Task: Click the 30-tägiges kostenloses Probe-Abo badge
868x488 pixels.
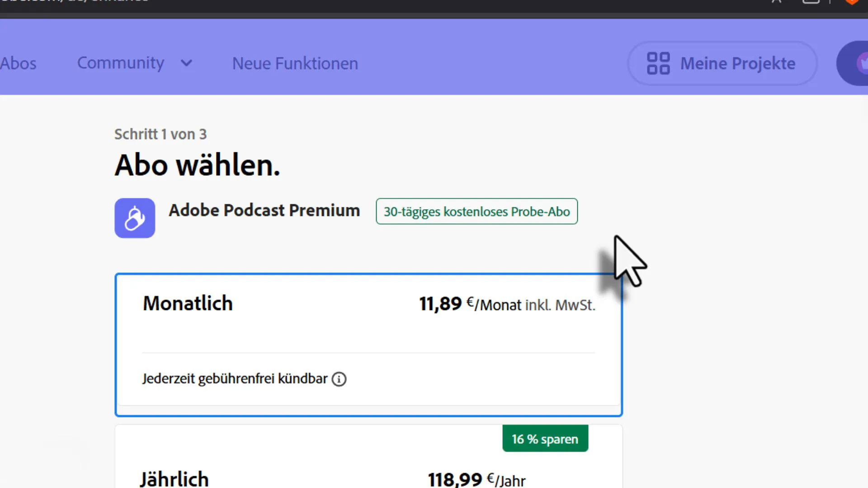Action: click(x=476, y=211)
